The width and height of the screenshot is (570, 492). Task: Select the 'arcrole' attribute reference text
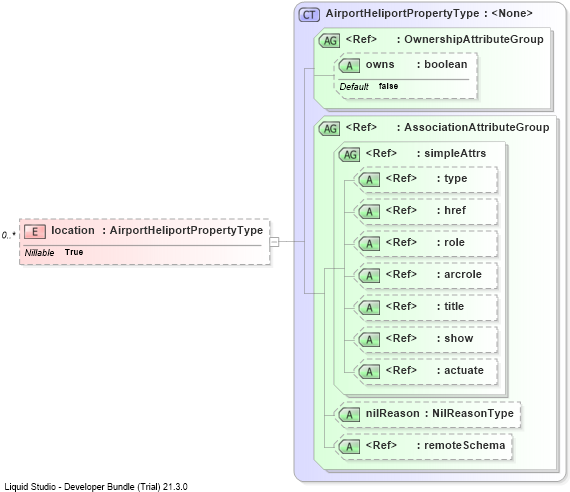tap(463, 274)
